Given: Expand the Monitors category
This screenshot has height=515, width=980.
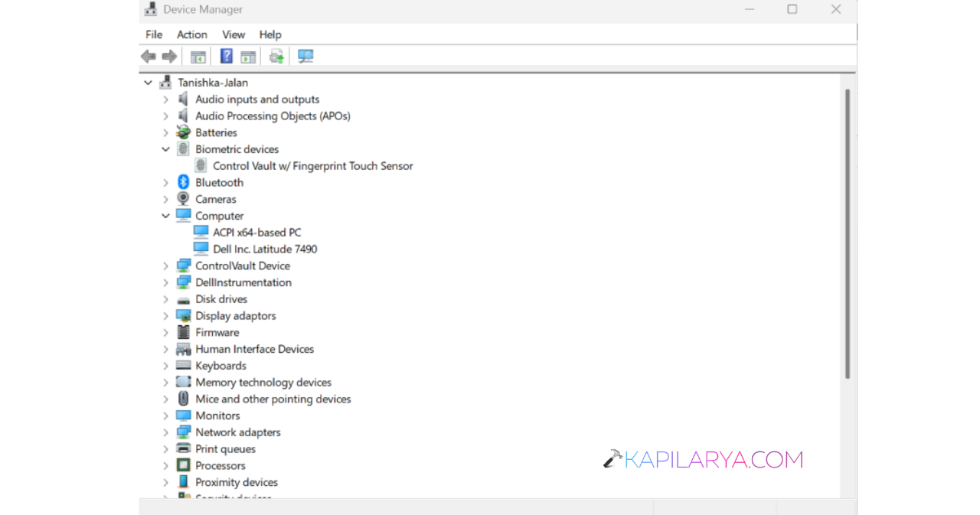Looking at the screenshot, I should click(165, 416).
